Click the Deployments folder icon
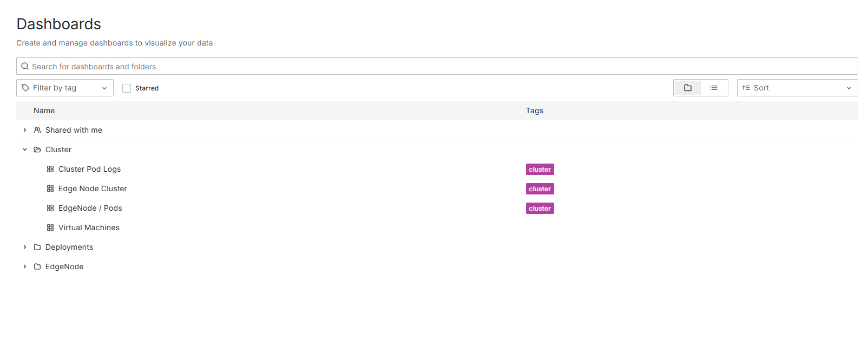 [37, 247]
